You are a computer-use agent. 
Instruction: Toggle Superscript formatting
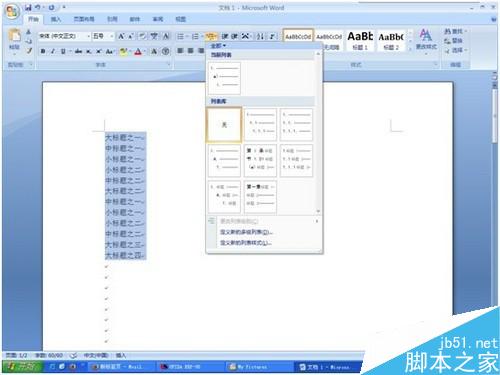click(99, 51)
